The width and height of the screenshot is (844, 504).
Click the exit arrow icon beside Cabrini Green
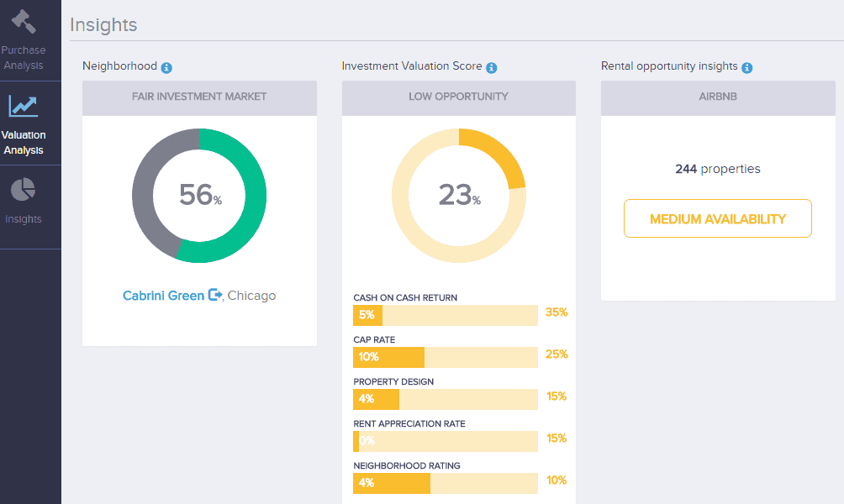click(215, 296)
